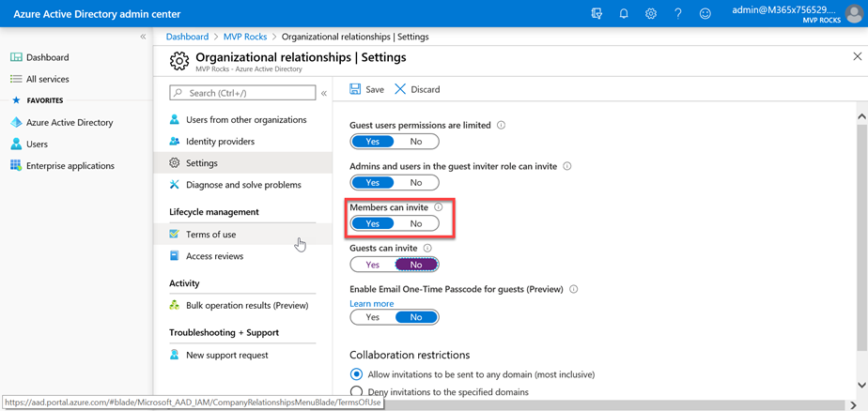Select Allow invitations to any domain radio
This screenshot has height=411, width=868.
point(357,374)
